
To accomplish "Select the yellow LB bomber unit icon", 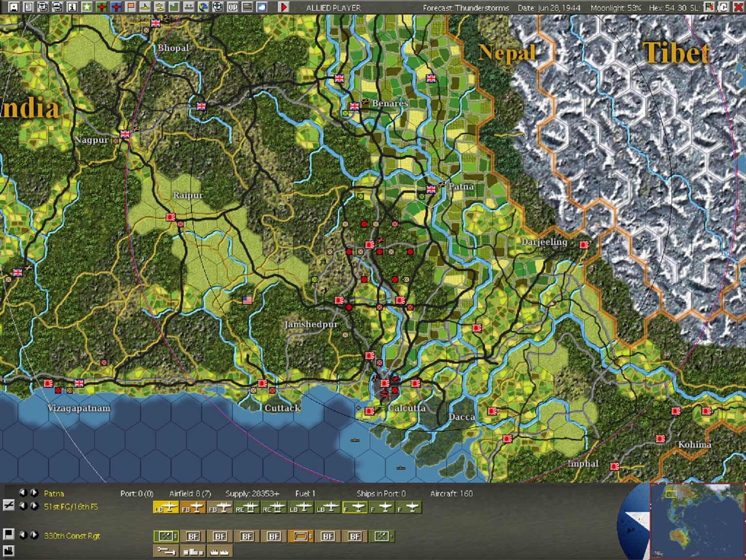I will pyautogui.click(x=166, y=507).
